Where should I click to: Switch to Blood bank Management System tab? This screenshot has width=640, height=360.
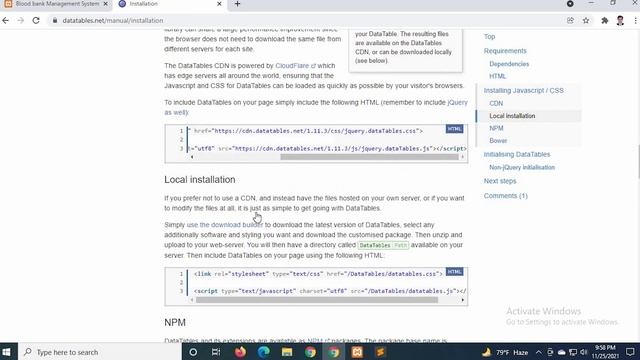[57, 4]
